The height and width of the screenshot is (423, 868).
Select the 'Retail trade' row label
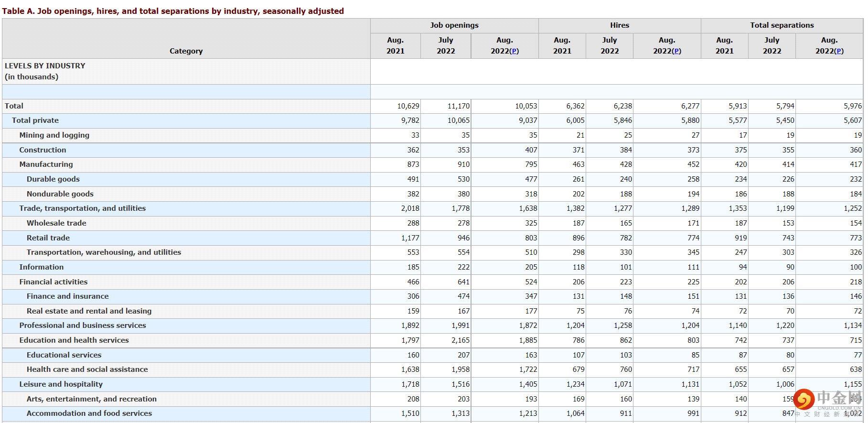point(48,238)
